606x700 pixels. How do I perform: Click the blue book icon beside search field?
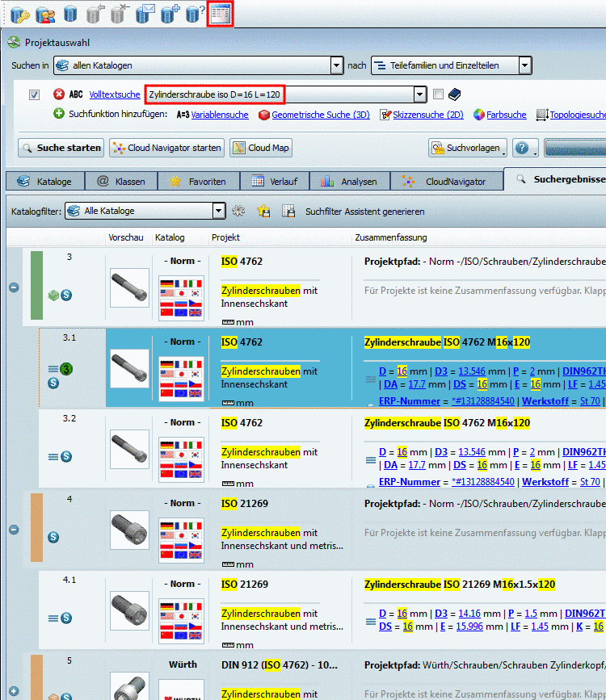pos(454,94)
